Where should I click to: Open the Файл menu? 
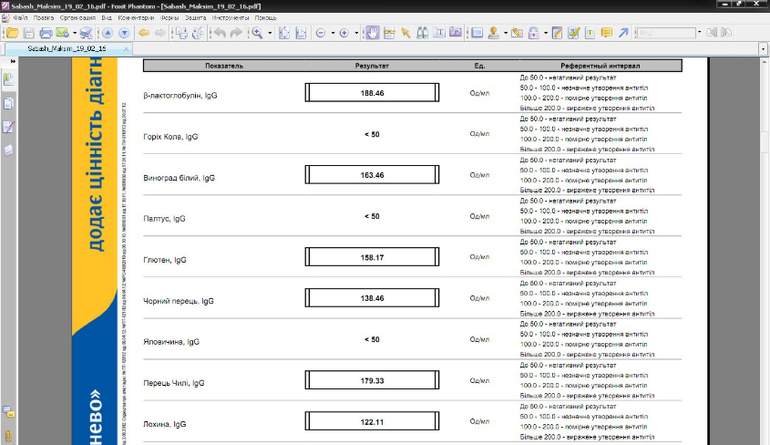tap(19, 18)
